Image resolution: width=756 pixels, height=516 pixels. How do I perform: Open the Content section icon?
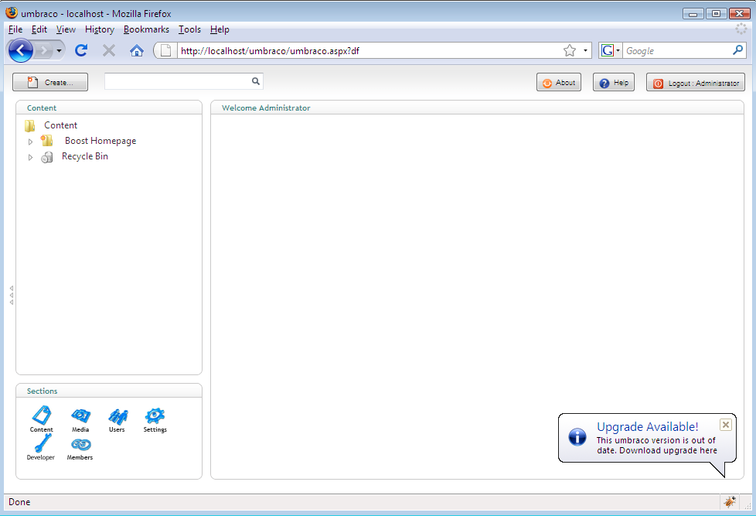(41, 415)
